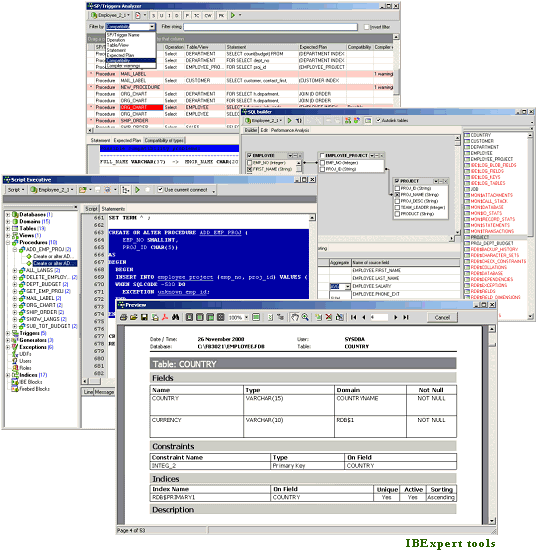Expand the Databases tree node
Screen dimensions: 536x552
tap(8, 215)
